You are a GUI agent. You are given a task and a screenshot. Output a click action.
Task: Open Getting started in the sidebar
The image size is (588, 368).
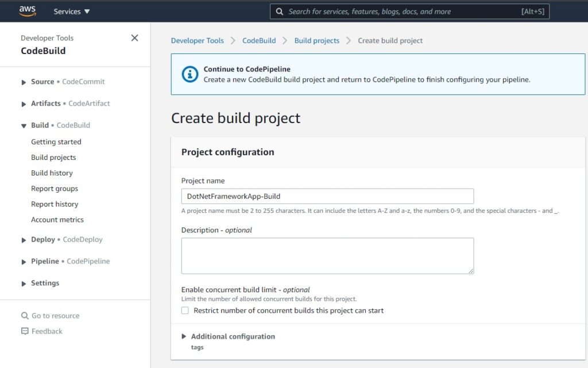point(56,141)
